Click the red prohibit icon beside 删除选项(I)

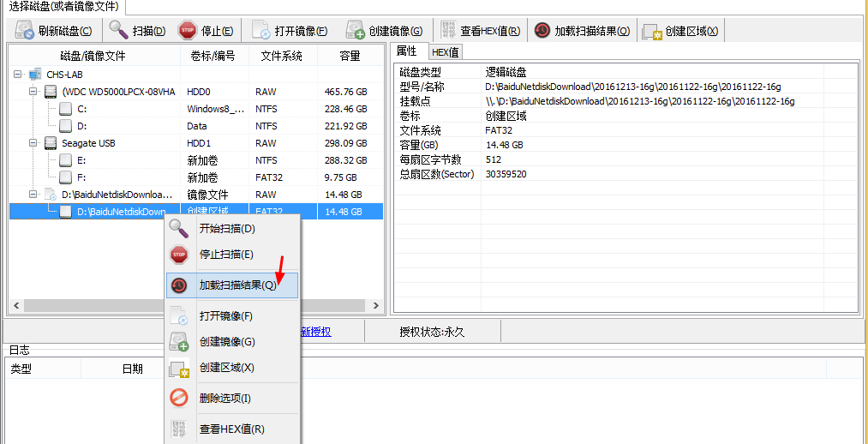[x=179, y=398]
